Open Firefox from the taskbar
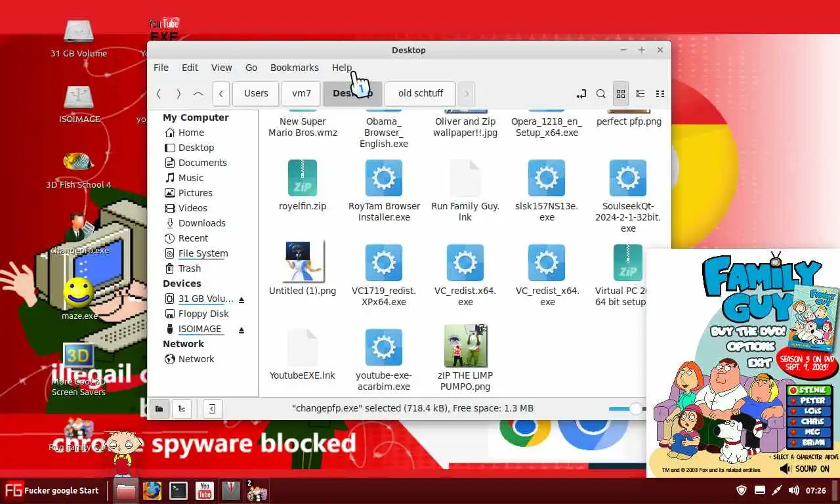This screenshot has height=504, width=840. pos(152,490)
